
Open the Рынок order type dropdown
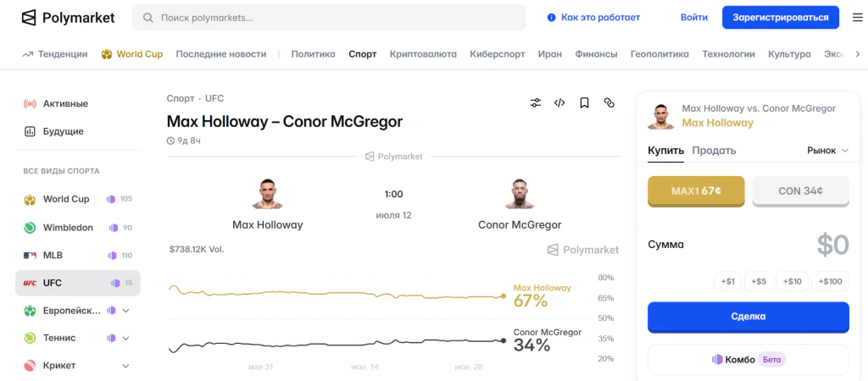[x=827, y=151]
